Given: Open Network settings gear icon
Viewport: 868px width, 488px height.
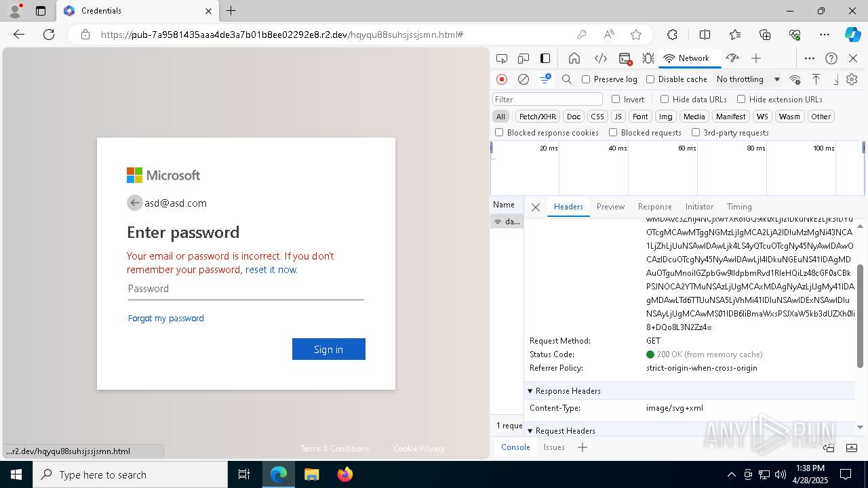Looking at the screenshot, I should pos(852,79).
